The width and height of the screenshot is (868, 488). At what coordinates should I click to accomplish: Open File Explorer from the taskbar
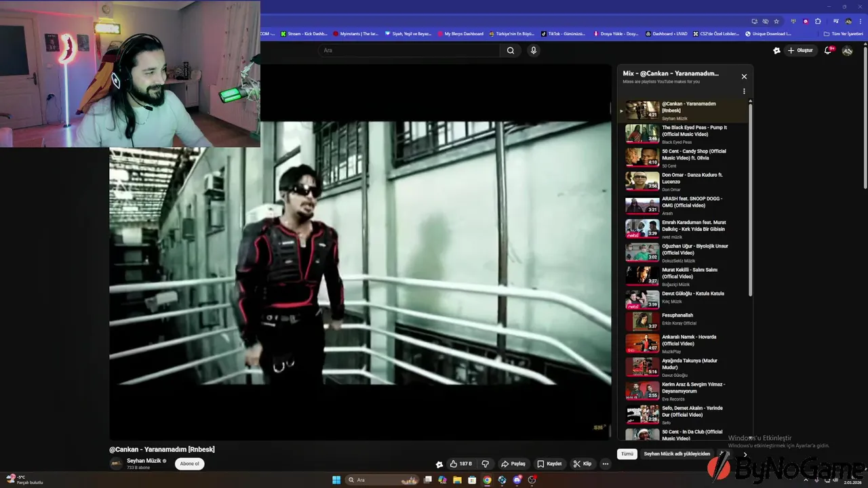pyautogui.click(x=458, y=480)
